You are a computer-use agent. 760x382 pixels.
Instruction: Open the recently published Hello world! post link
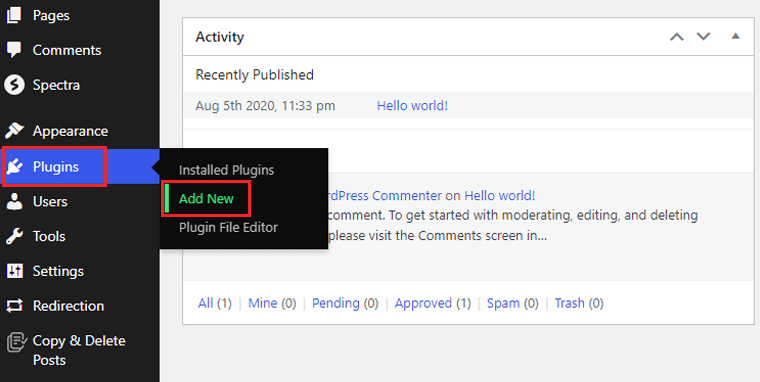412,106
